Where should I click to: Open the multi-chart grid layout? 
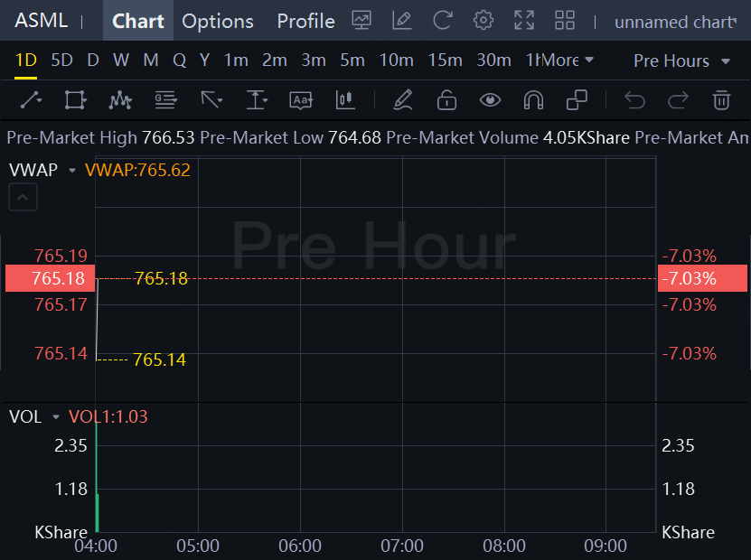click(565, 21)
